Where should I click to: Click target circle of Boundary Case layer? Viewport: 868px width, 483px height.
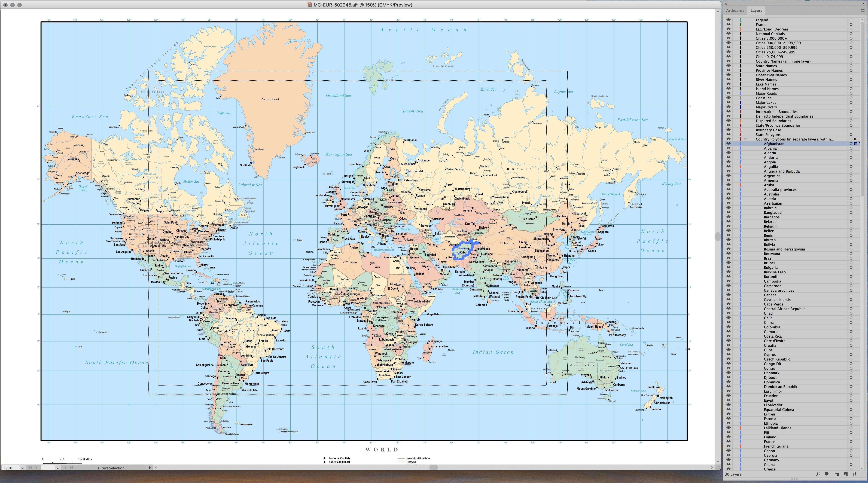[x=851, y=130]
